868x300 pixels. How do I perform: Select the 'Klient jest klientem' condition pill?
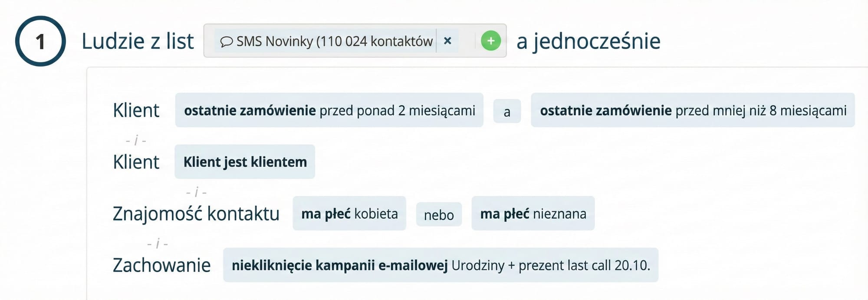pos(244,162)
